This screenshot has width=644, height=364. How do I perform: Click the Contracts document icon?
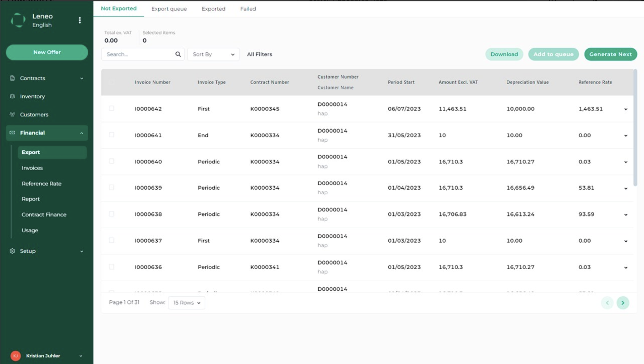(x=12, y=78)
